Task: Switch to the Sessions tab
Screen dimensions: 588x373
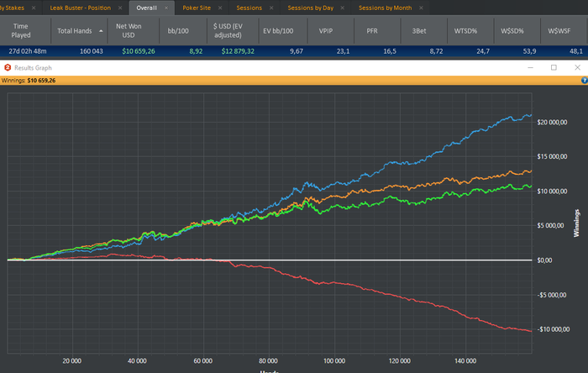Action: point(249,8)
